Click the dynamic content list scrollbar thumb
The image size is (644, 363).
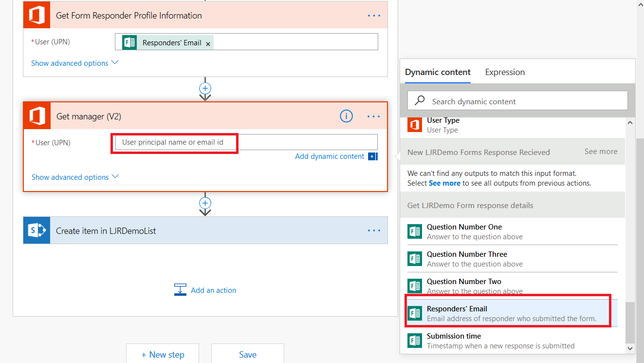tap(630, 322)
